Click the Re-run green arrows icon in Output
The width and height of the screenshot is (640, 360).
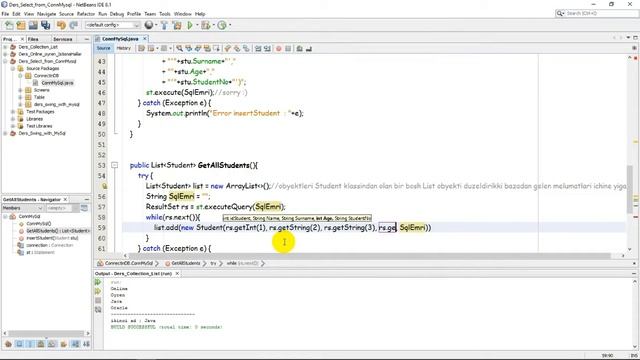coord(98,282)
